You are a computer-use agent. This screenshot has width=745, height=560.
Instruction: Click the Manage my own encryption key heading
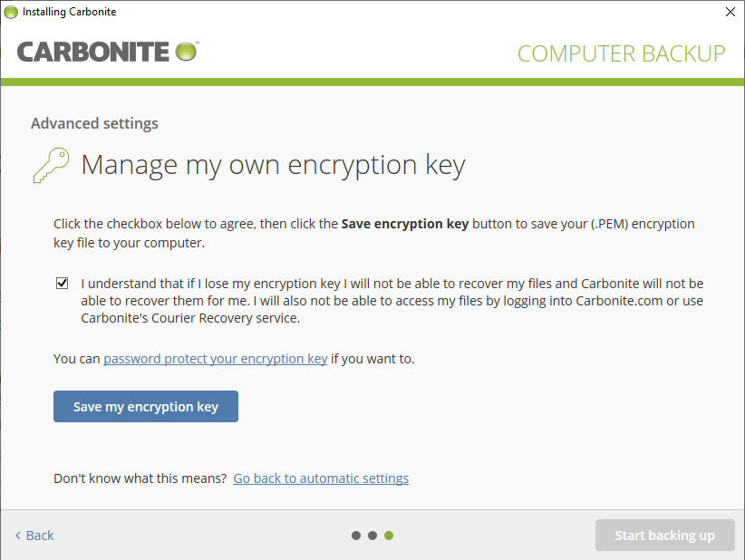[x=273, y=165]
